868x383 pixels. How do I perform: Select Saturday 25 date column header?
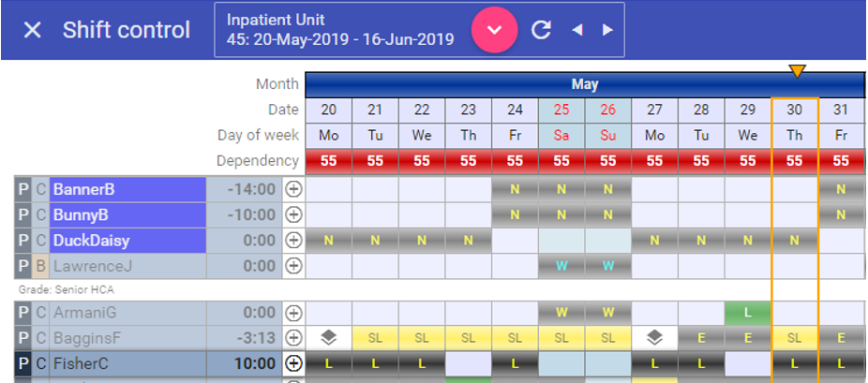point(561,110)
